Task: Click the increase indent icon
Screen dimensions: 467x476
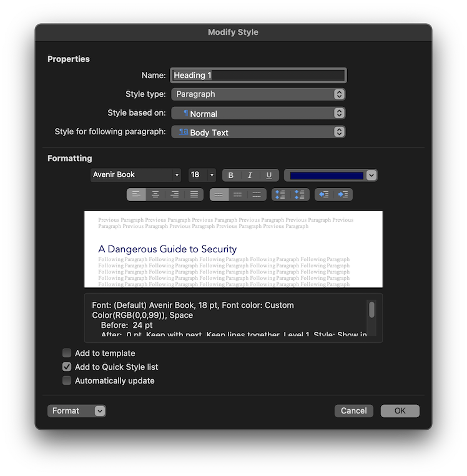Action: pos(343,195)
